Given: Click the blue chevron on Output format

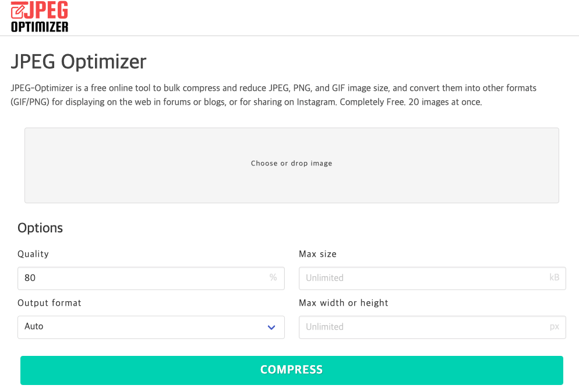Looking at the screenshot, I should click(x=271, y=327).
